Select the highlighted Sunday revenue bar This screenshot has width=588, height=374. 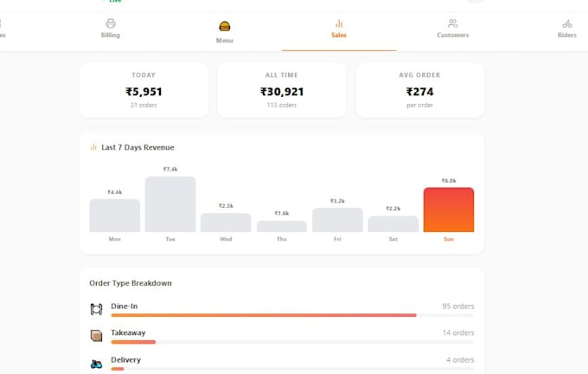click(x=449, y=210)
